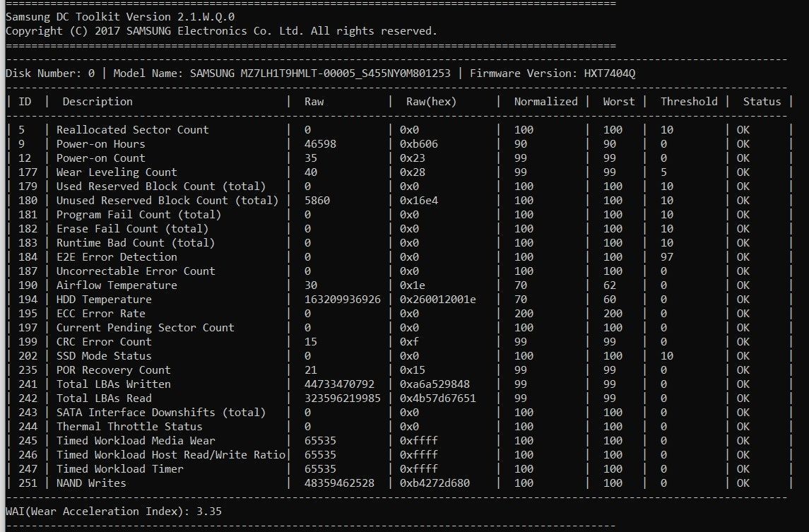
Task: Click threshold value 97 in E2E row
Action: click(x=666, y=257)
